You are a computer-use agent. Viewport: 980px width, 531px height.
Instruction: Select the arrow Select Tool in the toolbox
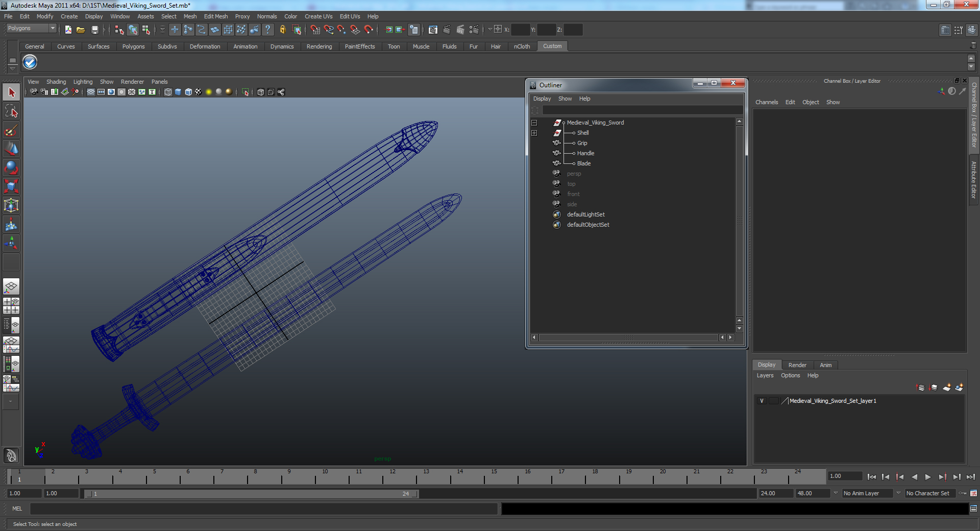[11, 92]
